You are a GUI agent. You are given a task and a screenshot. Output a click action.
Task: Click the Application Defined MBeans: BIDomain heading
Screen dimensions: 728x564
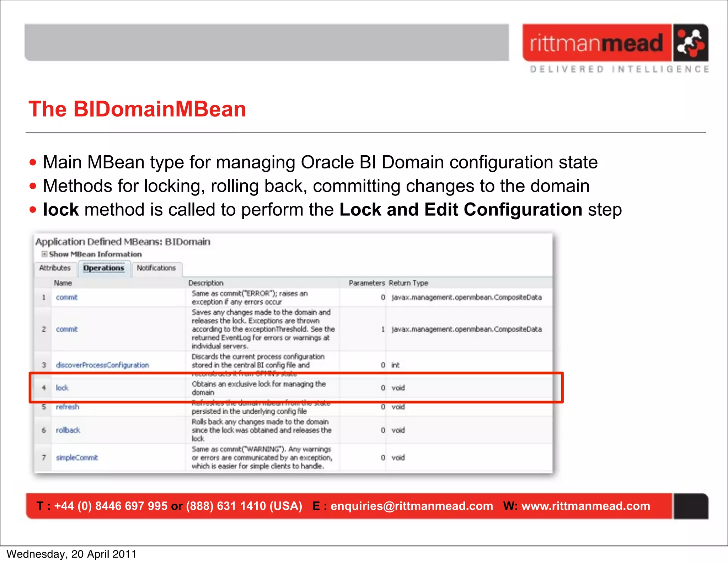pos(123,242)
